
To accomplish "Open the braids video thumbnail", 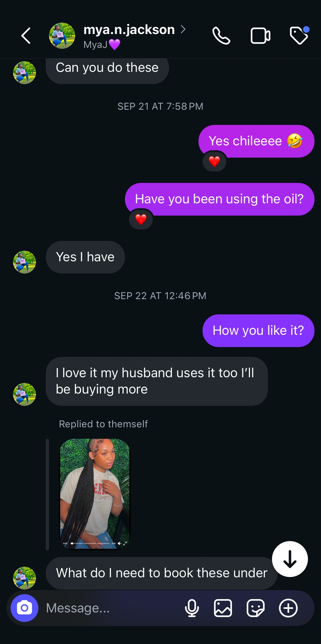I will [x=95, y=494].
